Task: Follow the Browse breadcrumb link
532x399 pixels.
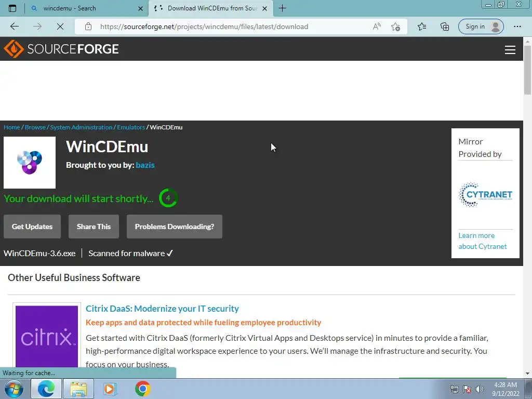Action: point(35,127)
